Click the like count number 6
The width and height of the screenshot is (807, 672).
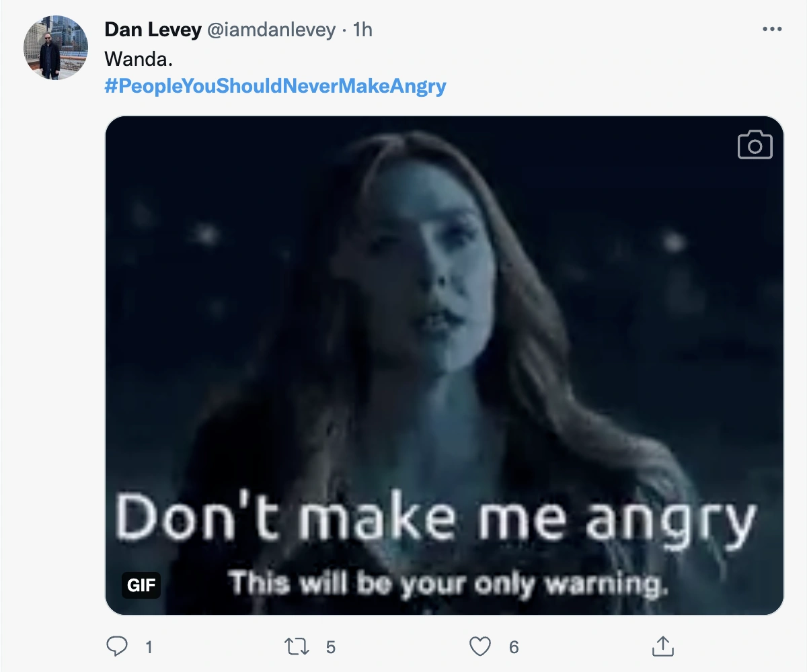tap(514, 647)
